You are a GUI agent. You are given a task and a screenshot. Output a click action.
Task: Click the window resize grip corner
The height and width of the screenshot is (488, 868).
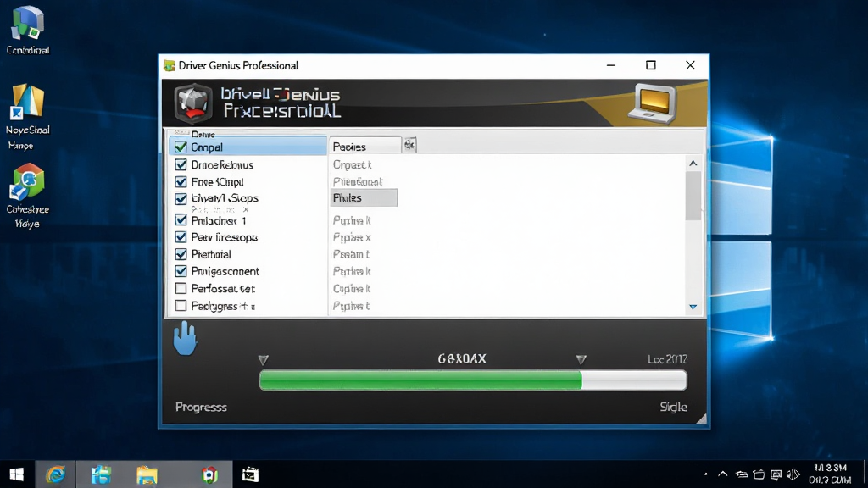pyautogui.click(x=701, y=419)
